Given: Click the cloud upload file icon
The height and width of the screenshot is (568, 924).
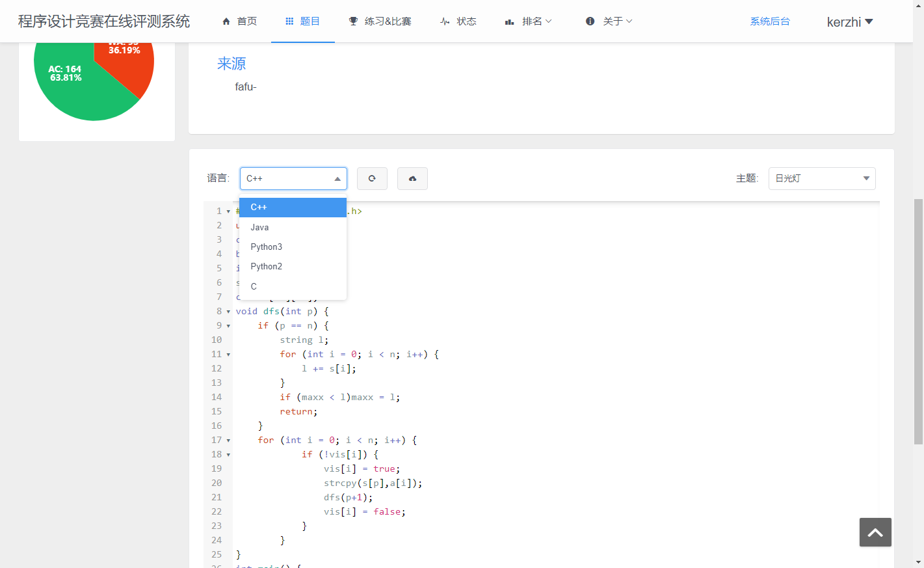Looking at the screenshot, I should point(412,178).
